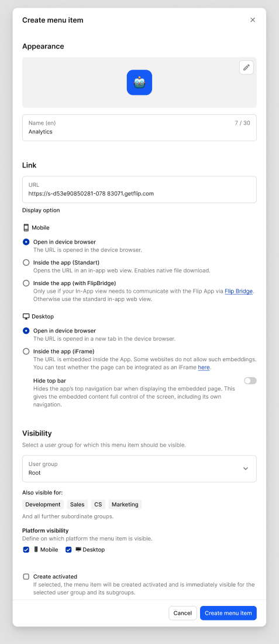Screen dimensions: 279x644
Task: Close the Create menu item dialog
Action: (253, 20)
